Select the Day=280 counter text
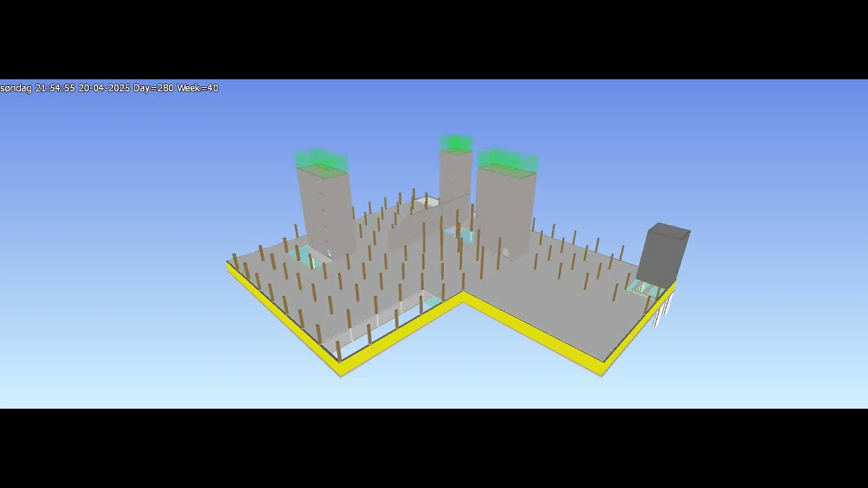868x488 pixels. [x=153, y=88]
